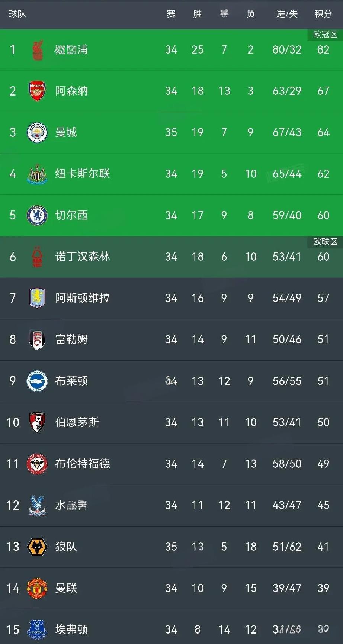Click the Chelsea club badge
Viewport: 343px width, 644px height.
37,215
